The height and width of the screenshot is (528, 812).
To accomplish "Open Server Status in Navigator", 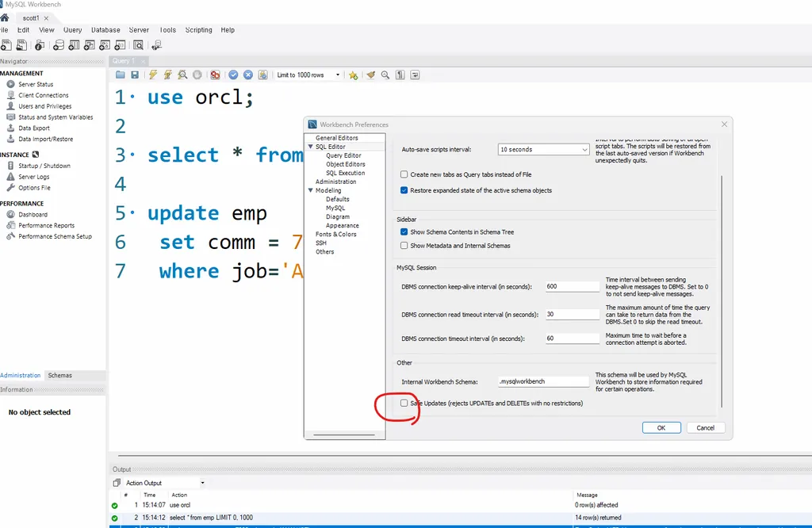I will (36, 84).
